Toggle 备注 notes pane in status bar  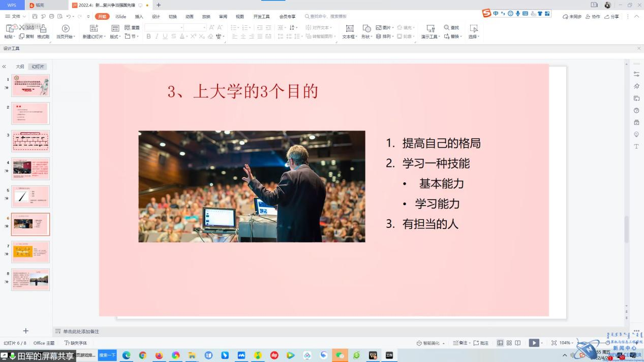tap(462, 343)
